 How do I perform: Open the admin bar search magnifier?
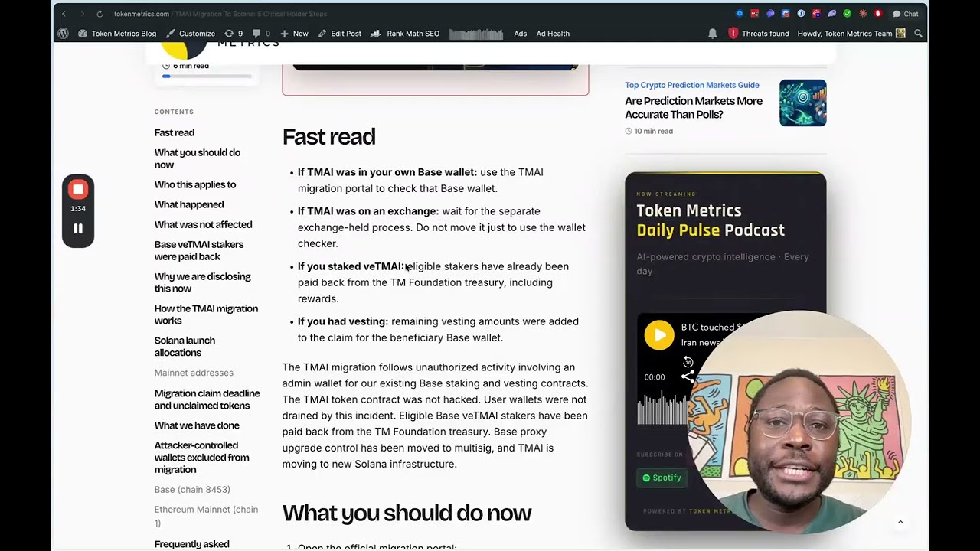click(x=918, y=34)
